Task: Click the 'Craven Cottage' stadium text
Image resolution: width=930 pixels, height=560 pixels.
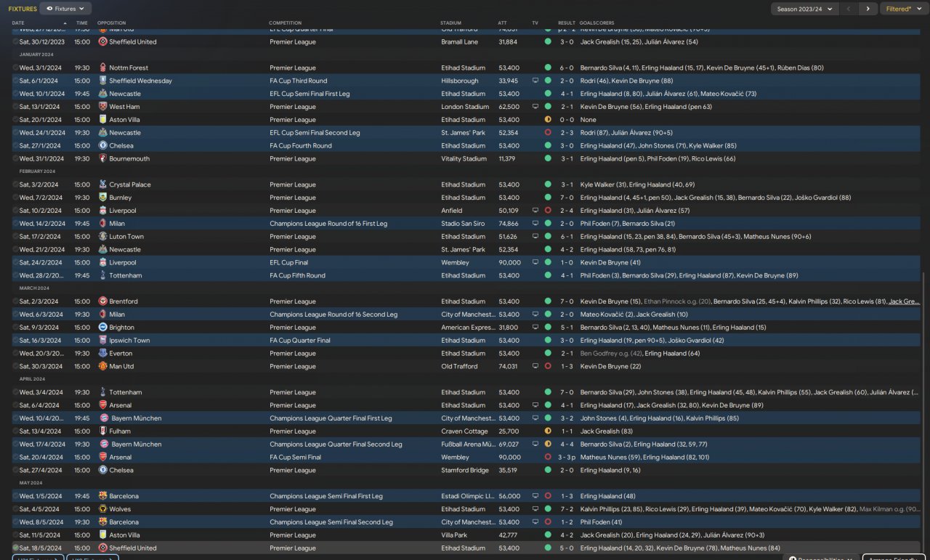Action: [463, 431]
